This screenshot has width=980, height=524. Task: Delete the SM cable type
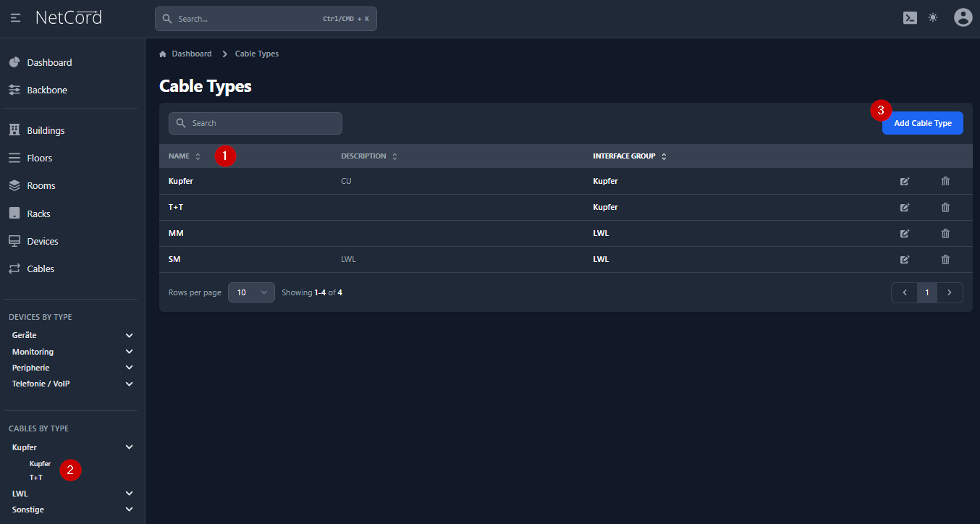(x=945, y=259)
